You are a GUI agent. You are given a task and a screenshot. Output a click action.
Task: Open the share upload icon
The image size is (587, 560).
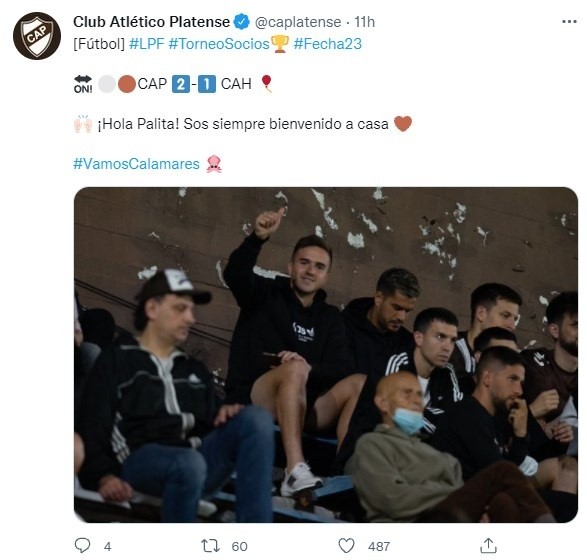488,546
